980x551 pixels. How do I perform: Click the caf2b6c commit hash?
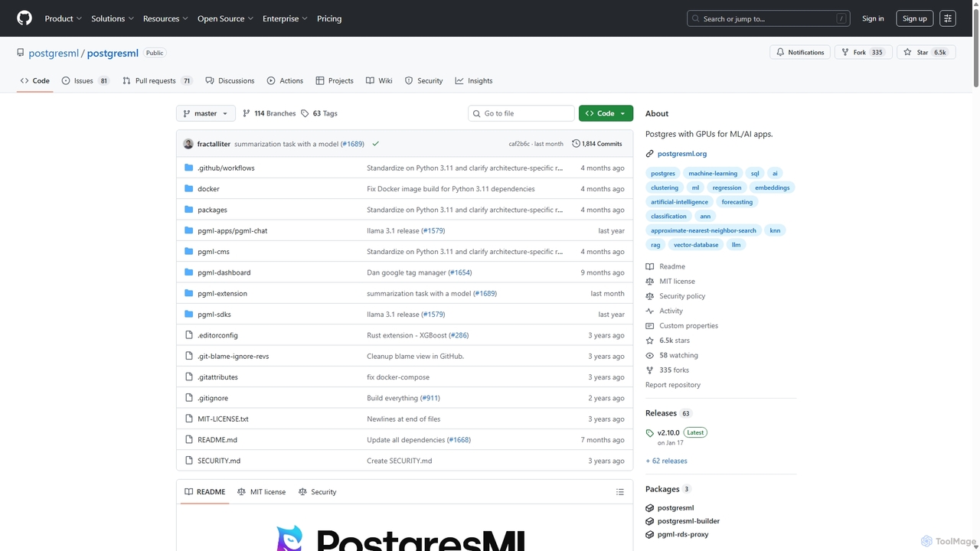pos(520,144)
